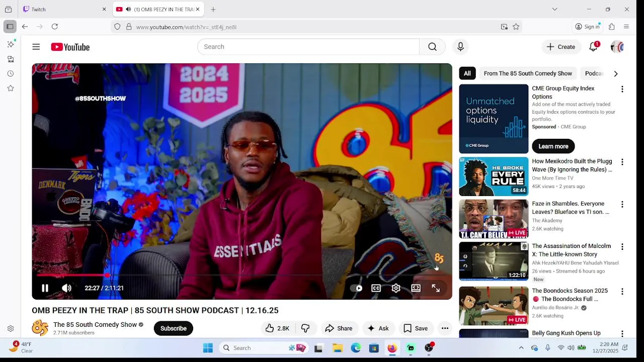
Task: List all tabs dropdown arrow
Action: pos(554,9)
